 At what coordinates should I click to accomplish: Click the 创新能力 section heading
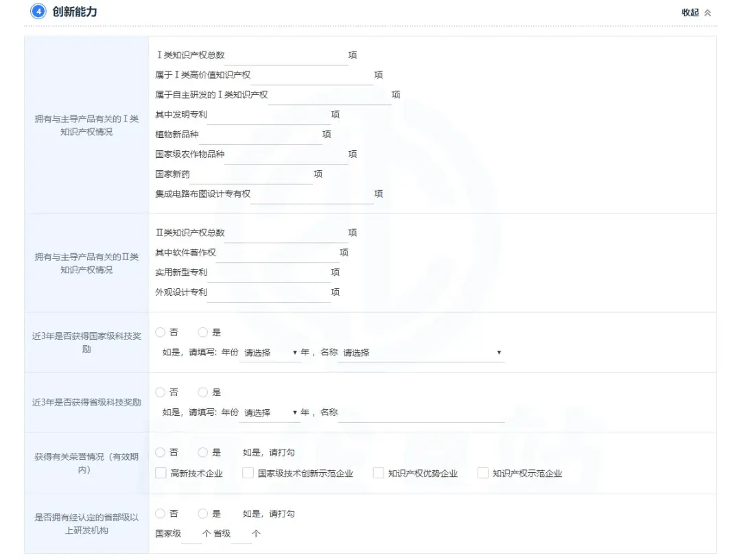75,12
